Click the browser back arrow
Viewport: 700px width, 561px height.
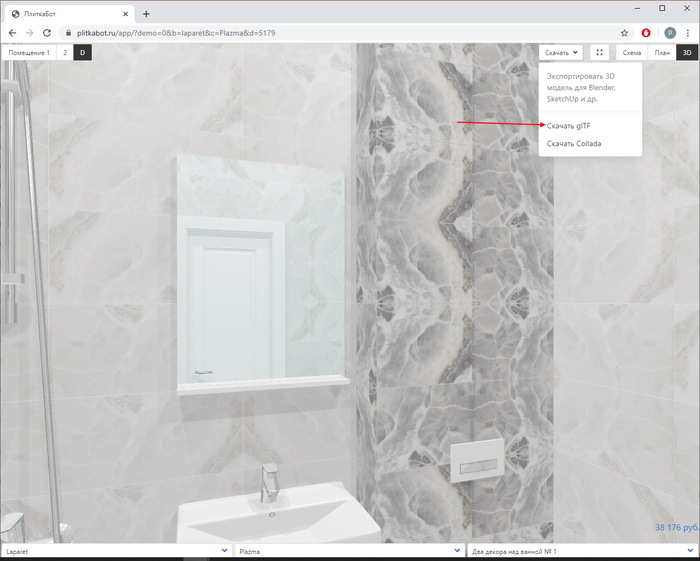11,33
